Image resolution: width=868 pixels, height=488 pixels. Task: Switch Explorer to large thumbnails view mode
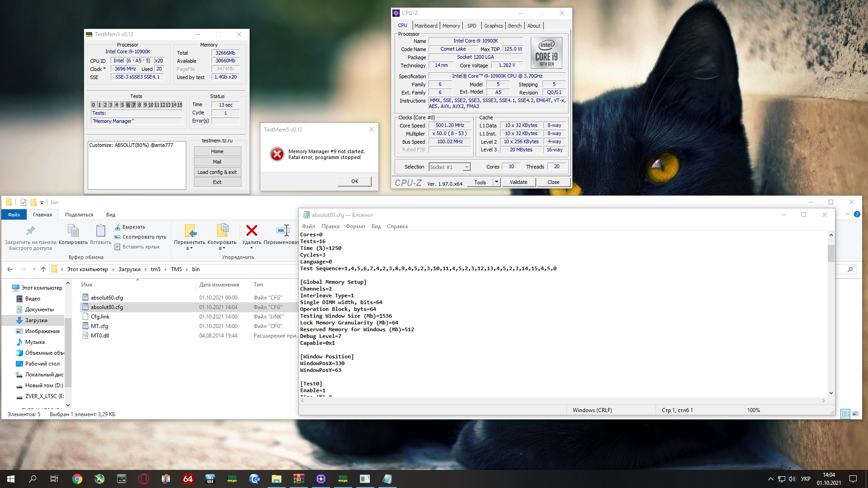(855, 414)
